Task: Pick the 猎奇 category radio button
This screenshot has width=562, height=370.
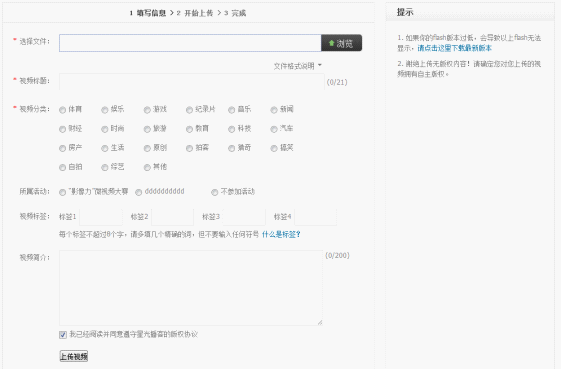Action: pos(232,148)
